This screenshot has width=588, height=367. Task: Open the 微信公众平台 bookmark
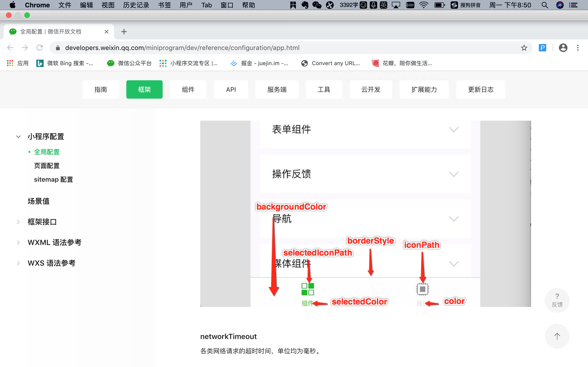130,63
